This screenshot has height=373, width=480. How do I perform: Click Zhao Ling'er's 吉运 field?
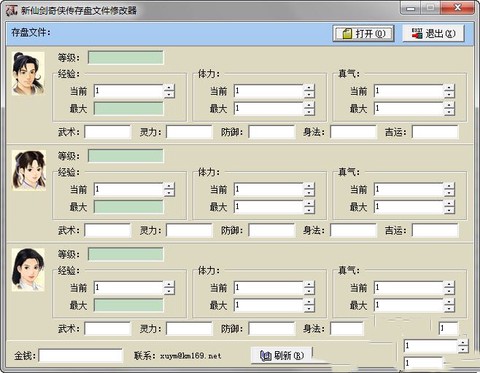tap(435, 230)
